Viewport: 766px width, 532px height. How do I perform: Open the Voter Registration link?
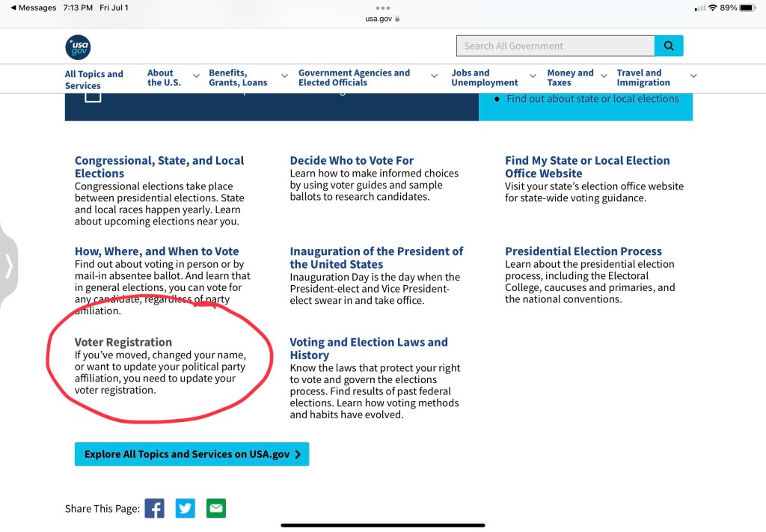[123, 342]
